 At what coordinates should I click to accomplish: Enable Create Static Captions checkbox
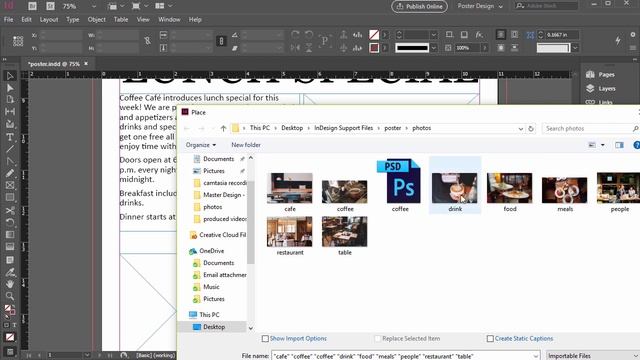pyautogui.click(x=490, y=339)
